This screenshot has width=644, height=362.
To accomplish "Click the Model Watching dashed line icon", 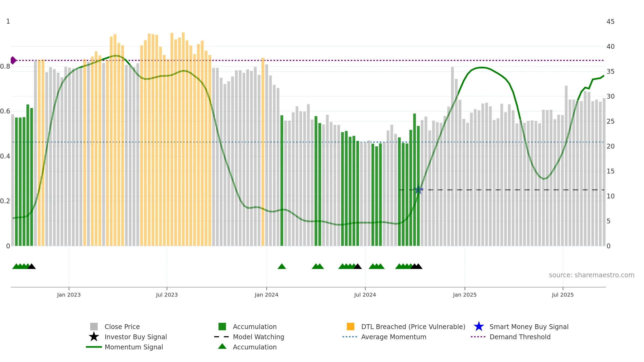I will click(x=222, y=337).
